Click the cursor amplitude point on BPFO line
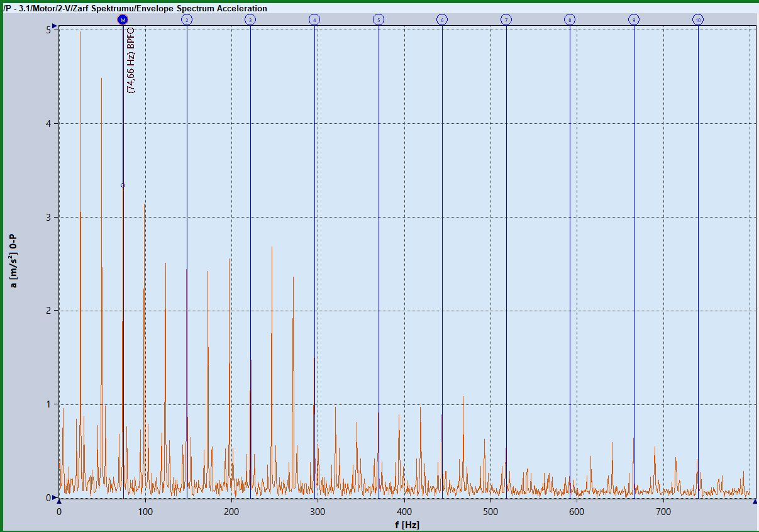 click(x=123, y=185)
